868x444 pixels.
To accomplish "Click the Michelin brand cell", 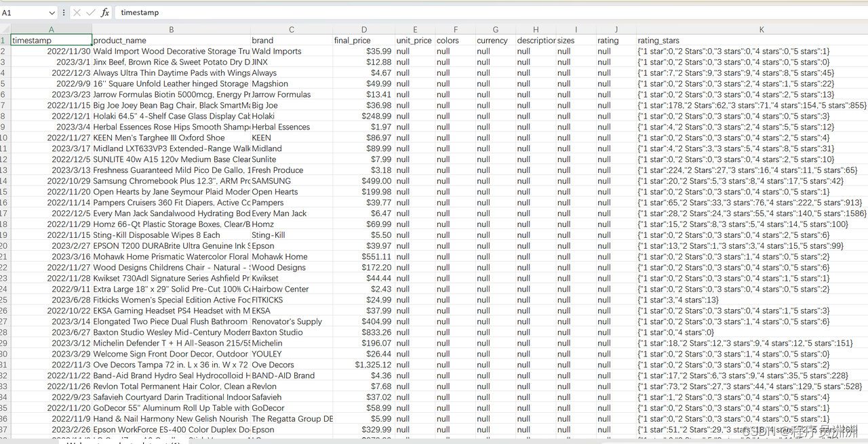I will [292, 343].
